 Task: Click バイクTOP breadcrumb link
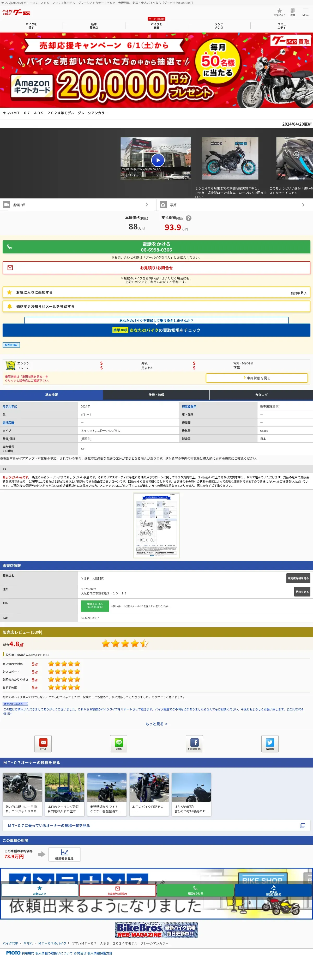pos(10,943)
